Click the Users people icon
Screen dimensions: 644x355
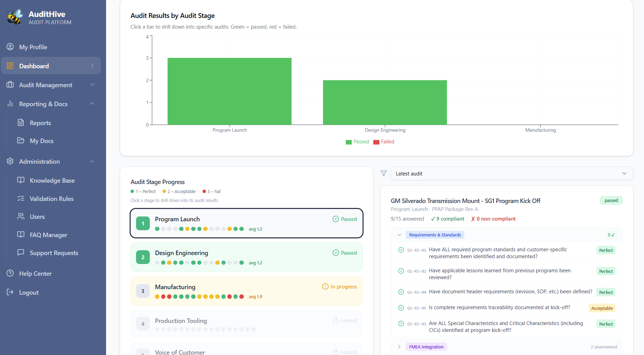(21, 216)
